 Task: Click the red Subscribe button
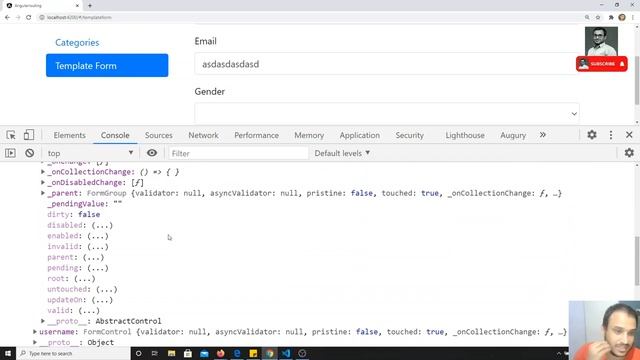(x=602, y=64)
